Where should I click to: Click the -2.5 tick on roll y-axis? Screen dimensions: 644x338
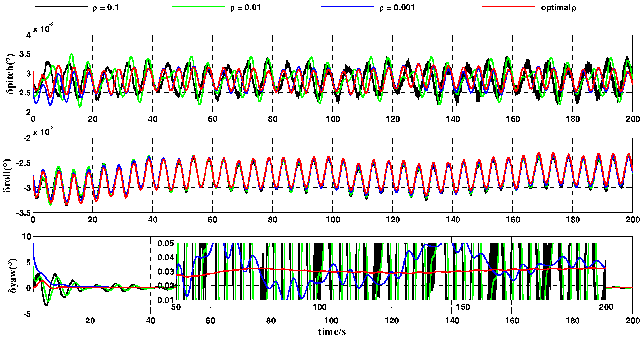pos(23,163)
